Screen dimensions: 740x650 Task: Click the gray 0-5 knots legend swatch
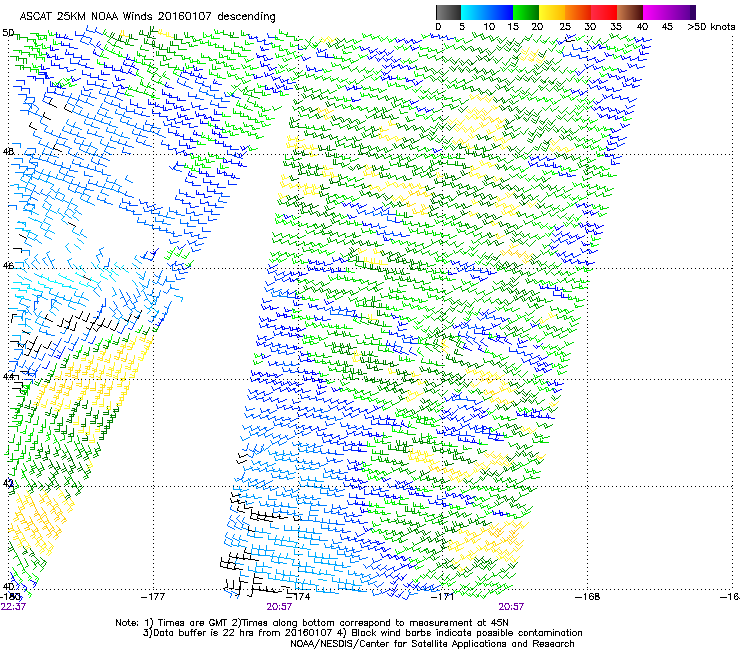coord(448,12)
